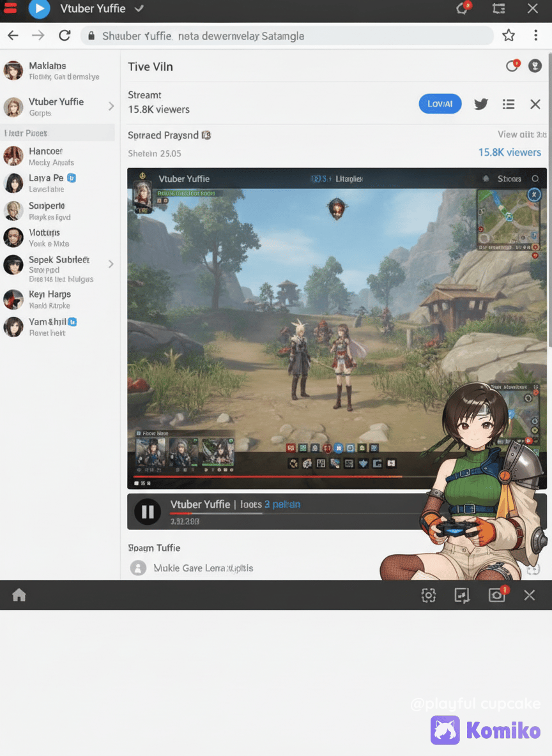
Task: Open Maklams profile in sidebar
Action: (58, 70)
